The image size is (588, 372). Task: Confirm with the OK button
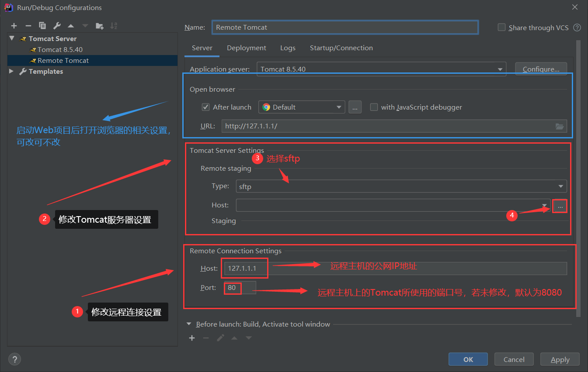click(x=468, y=359)
